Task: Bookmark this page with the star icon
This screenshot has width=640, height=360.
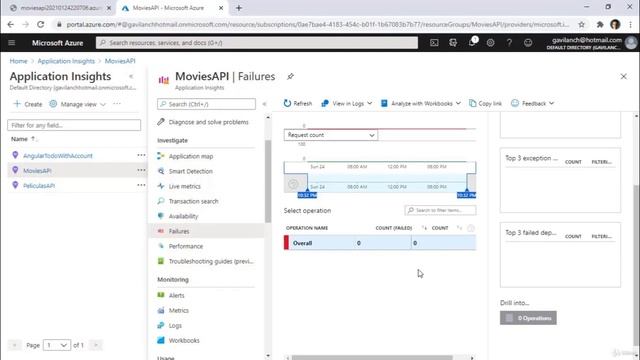Action: tap(582, 24)
